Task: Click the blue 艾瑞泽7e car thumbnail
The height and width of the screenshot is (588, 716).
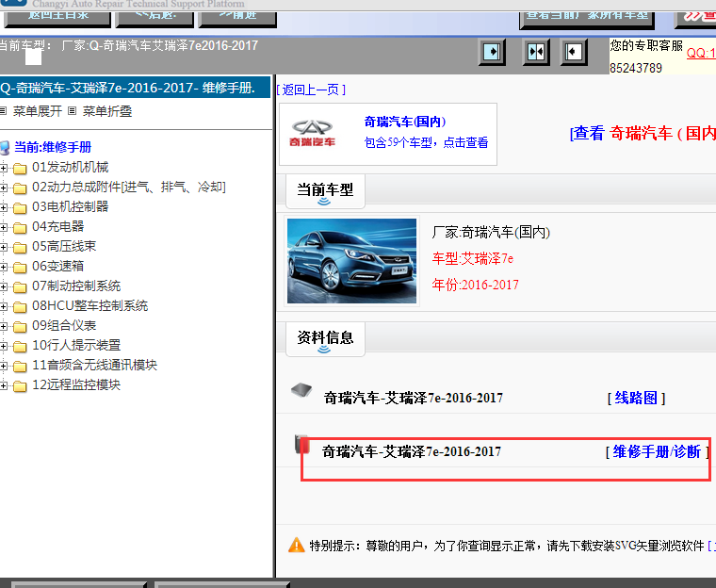Action: pyautogui.click(x=351, y=261)
